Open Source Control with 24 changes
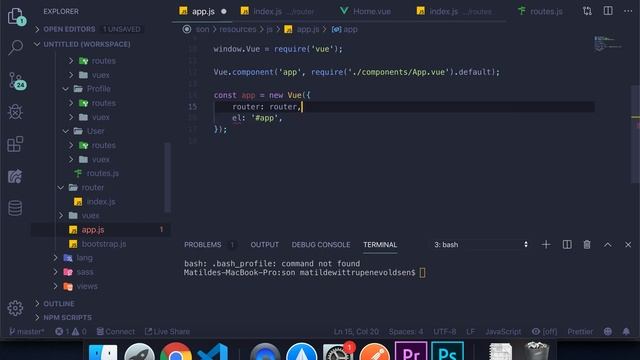 pos(17,81)
